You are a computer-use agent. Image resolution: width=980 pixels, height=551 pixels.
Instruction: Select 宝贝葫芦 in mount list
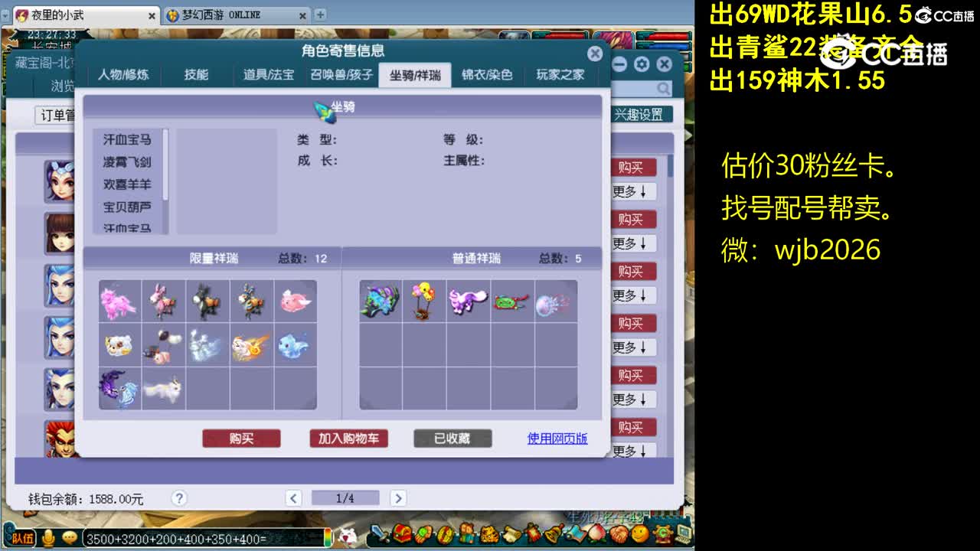click(x=127, y=207)
